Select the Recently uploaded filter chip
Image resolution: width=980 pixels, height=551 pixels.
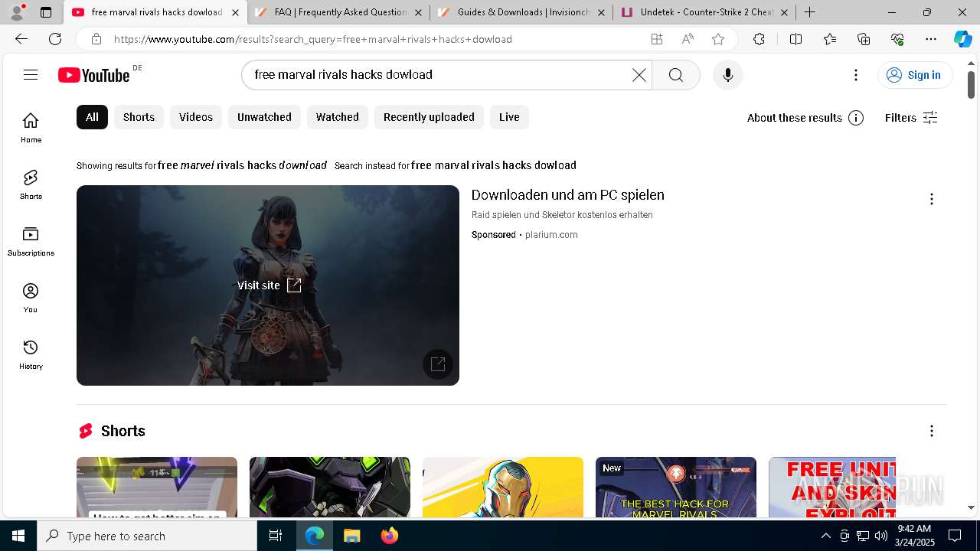pos(429,117)
